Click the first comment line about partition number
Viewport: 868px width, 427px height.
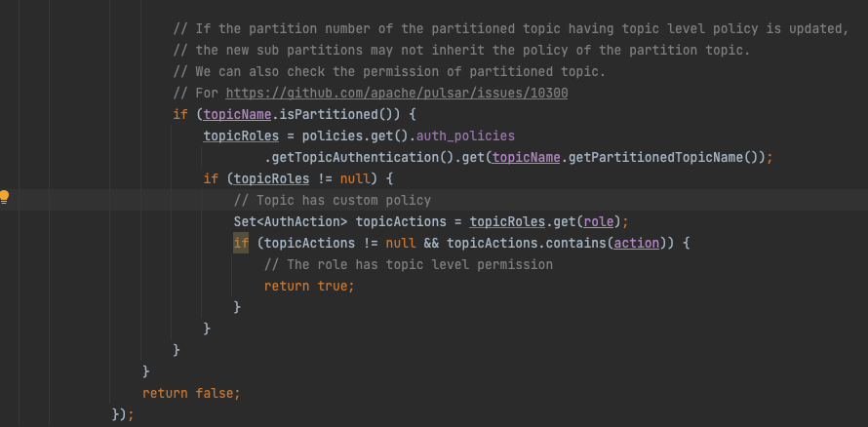tap(511, 29)
